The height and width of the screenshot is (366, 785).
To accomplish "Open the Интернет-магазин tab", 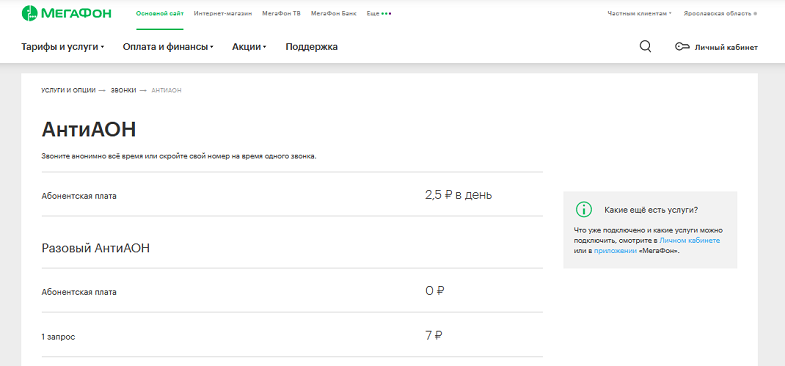I will pos(223,14).
